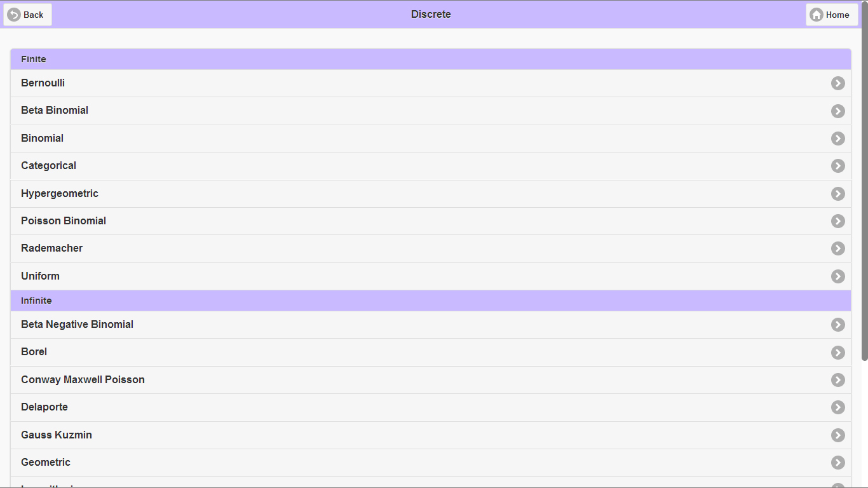This screenshot has width=868, height=488.
Task: Click the Infinite section divider
Action: pyautogui.click(x=36, y=301)
